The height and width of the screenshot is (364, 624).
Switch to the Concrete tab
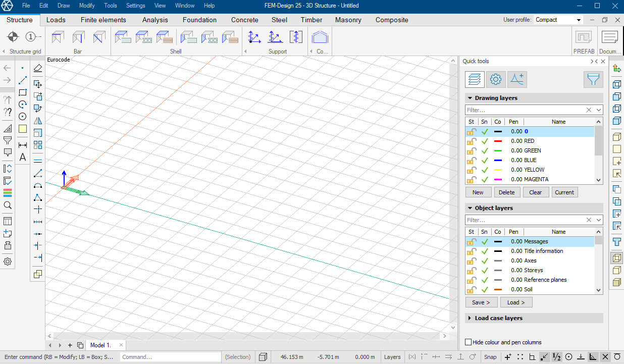[245, 20]
